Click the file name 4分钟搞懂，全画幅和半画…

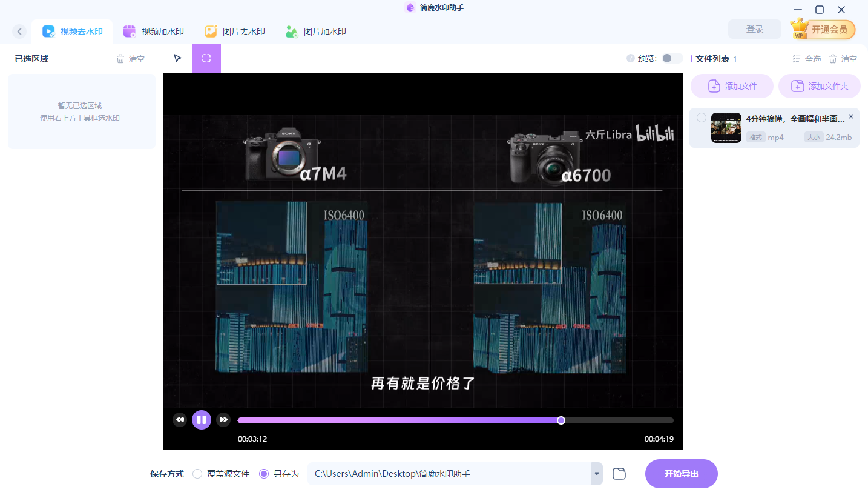795,119
